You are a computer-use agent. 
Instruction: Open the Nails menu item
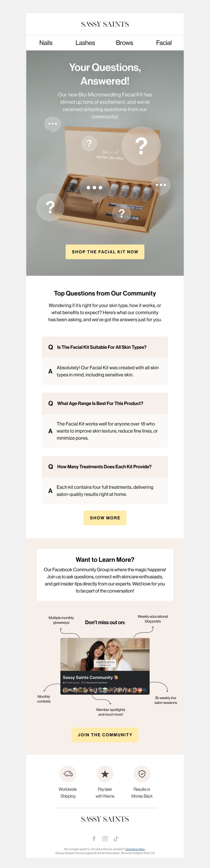pos(46,43)
